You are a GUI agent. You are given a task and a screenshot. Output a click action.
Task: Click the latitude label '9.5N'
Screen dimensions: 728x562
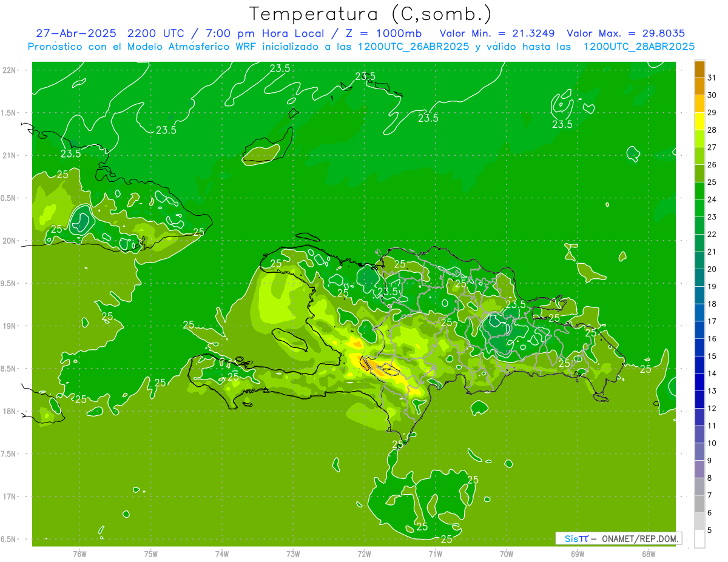click(9, 283)
